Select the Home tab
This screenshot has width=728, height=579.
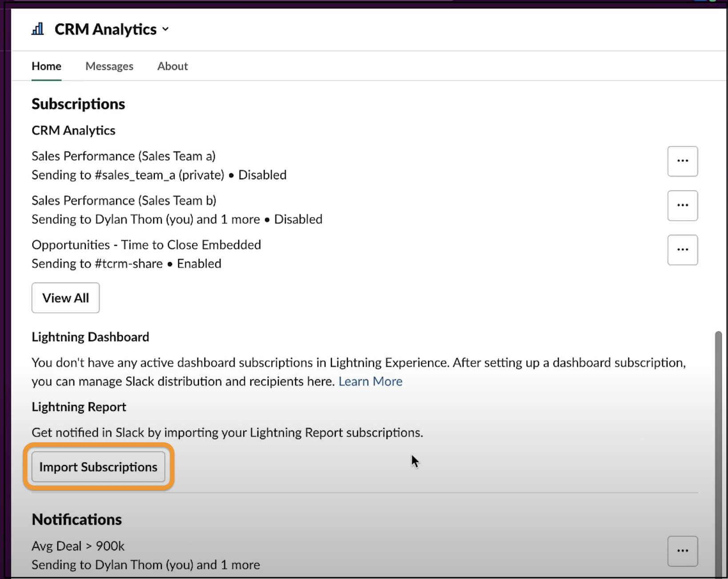tap(46, 66)
